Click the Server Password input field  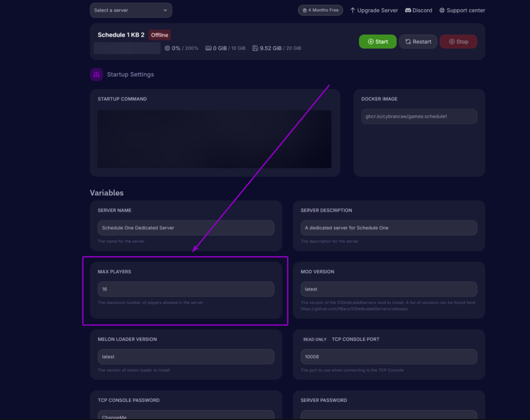tap(389, 415)
